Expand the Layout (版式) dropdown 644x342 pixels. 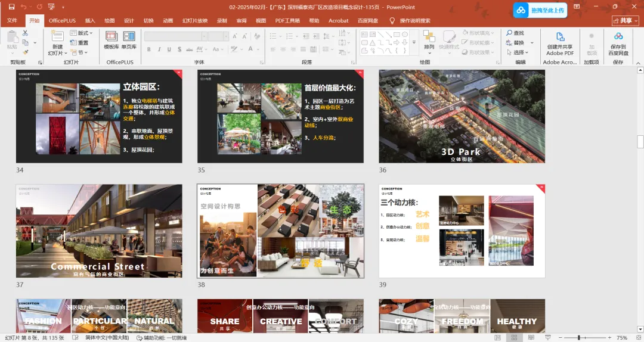pos(81,33)
